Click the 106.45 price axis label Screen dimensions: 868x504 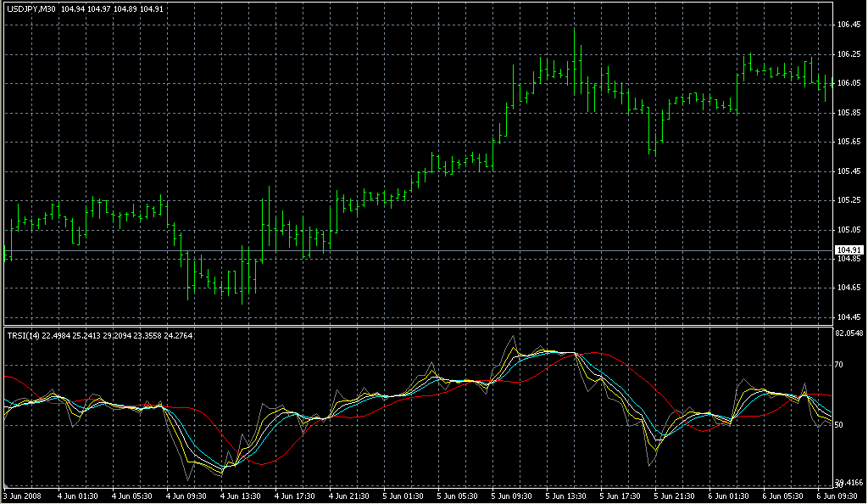coord(849,25)
